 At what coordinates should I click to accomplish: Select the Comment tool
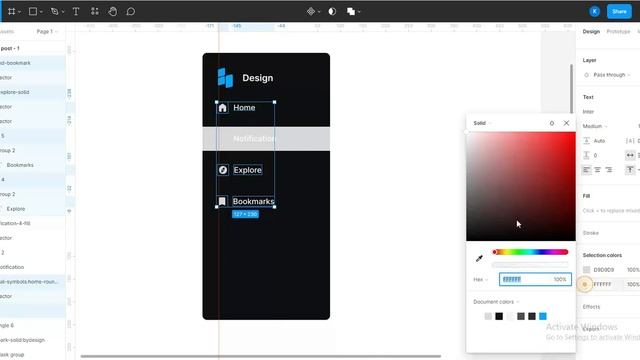[x=131, y=11]
